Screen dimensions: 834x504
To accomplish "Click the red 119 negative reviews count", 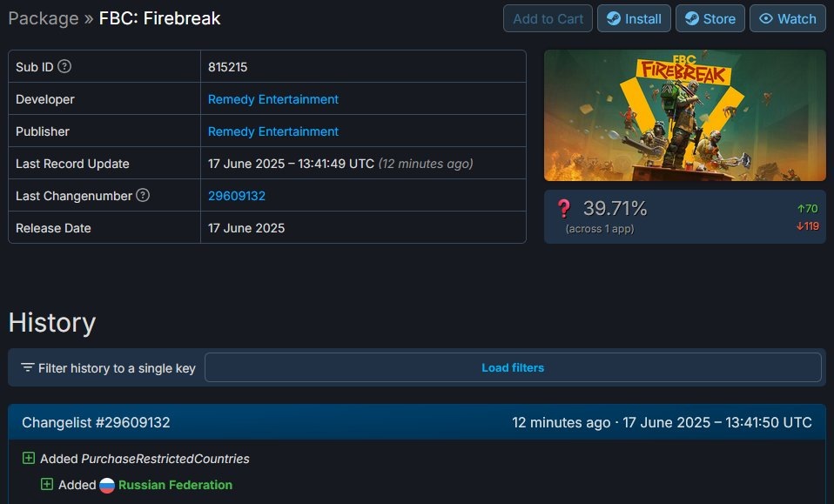I will (x=807, y=226).
